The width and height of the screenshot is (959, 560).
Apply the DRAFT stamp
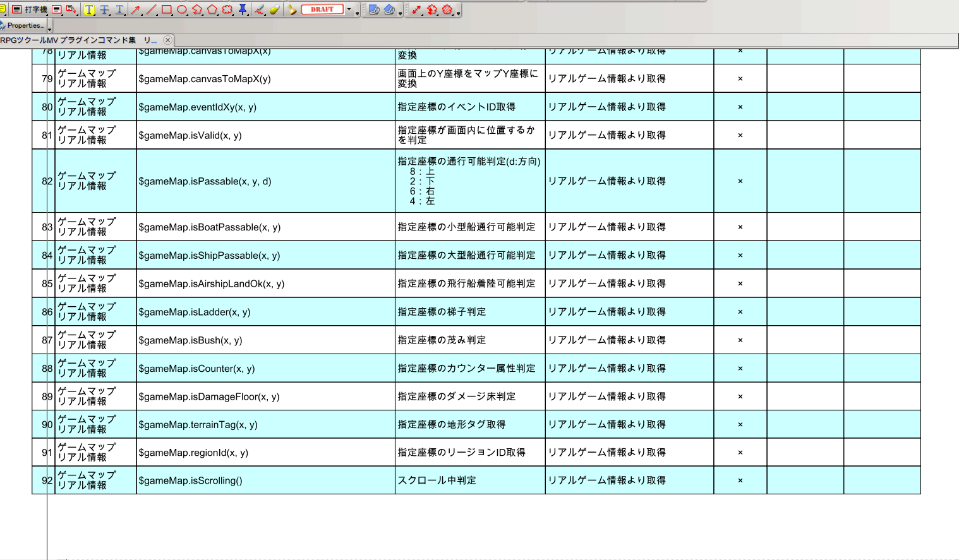[322, 9]
